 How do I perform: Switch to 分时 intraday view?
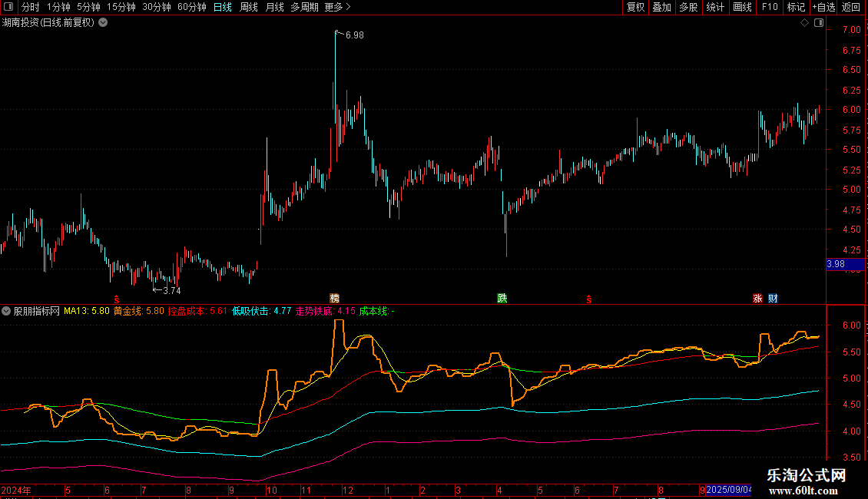pos(31,7)
